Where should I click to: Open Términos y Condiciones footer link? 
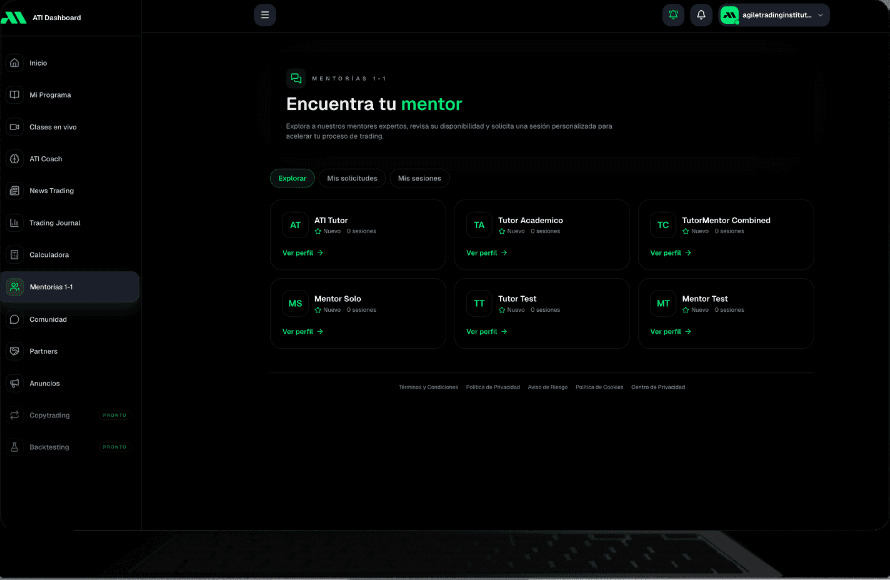[428, 387]
